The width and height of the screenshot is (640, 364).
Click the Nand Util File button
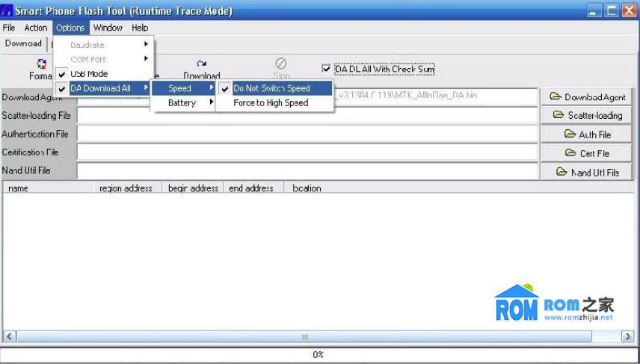point(586,172)
